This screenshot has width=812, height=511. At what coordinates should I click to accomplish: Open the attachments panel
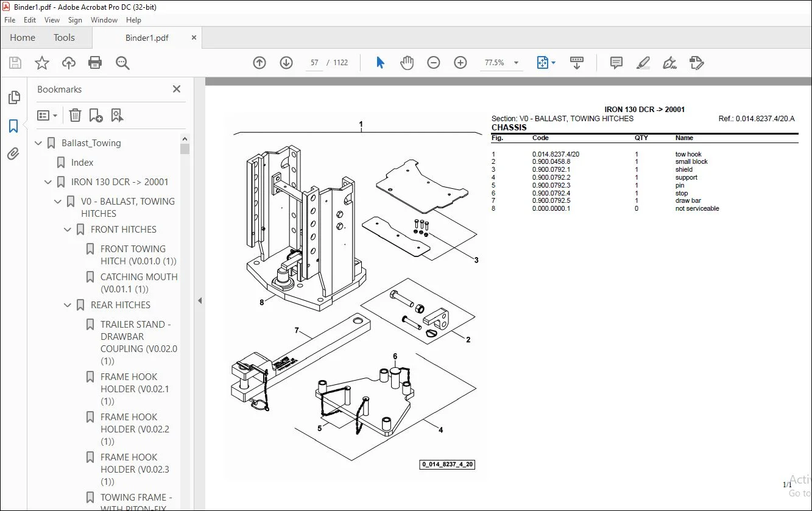[x=13, y=154]
